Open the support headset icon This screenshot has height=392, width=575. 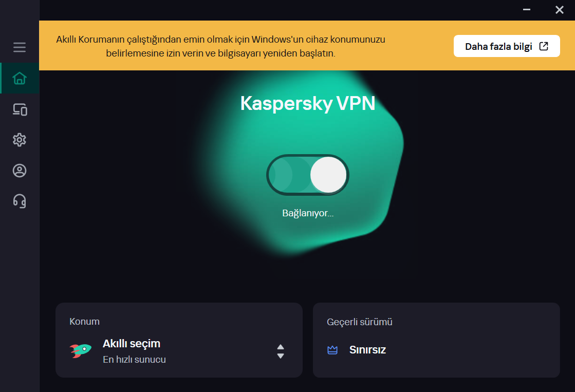pos(20,201)
